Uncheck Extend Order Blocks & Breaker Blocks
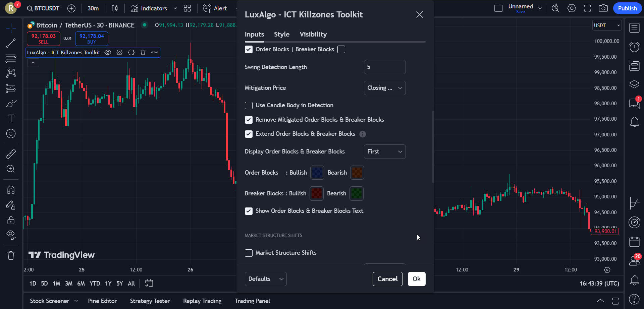The height and width of the screenshot is (309, 644). (x=249, y=134)
